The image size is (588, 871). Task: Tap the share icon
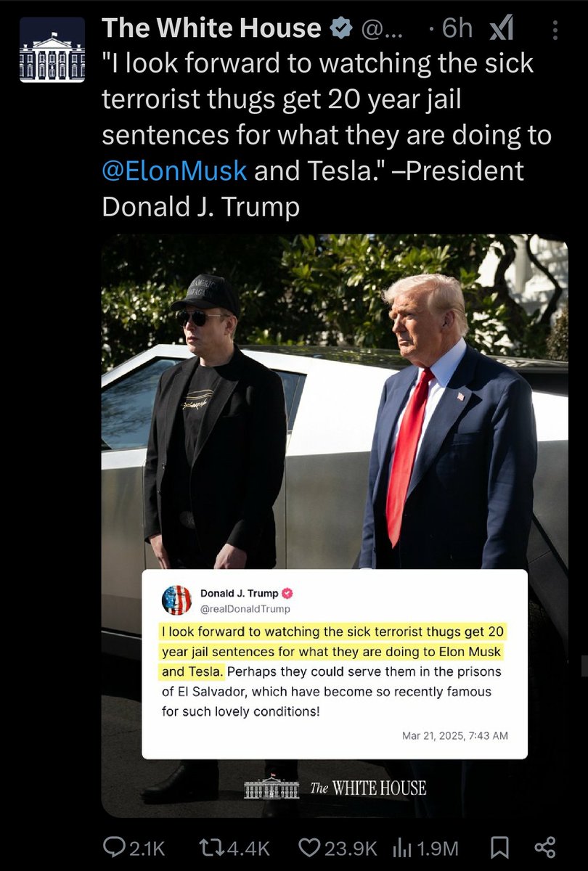pos(544,846)
